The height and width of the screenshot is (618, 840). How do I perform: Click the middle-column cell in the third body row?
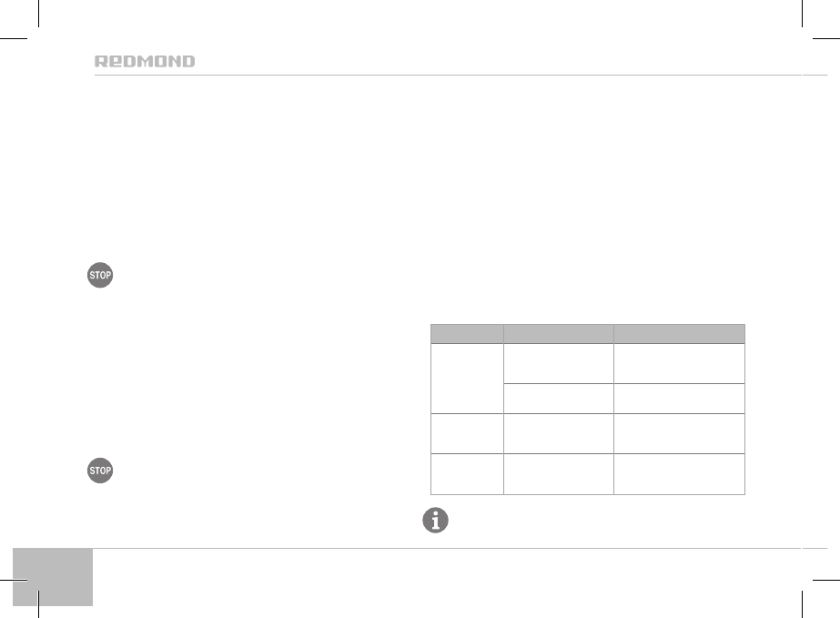560,432
